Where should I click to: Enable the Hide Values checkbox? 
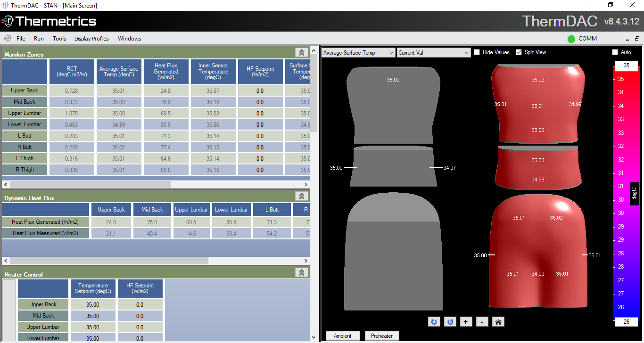(477, 52)
